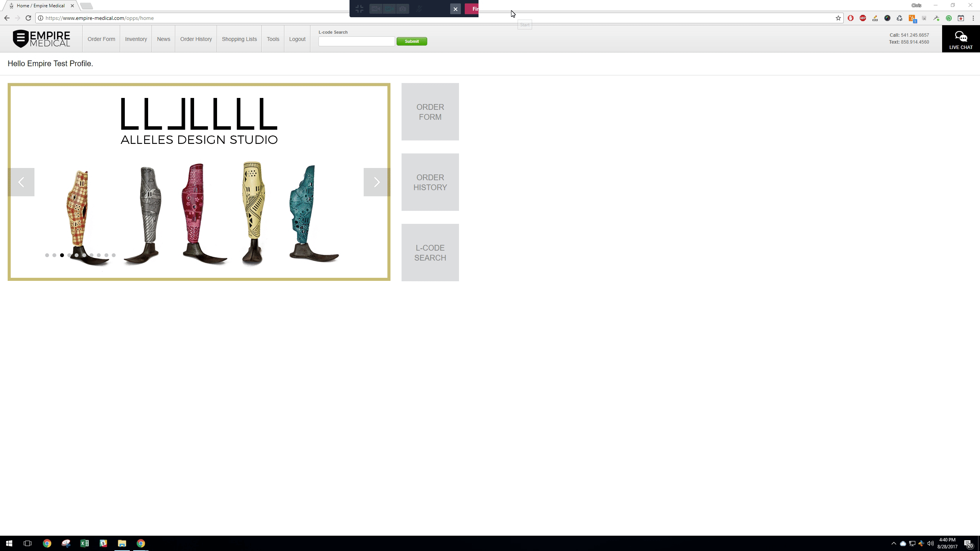980x551 pixels.
Task: Open the ORDER FORM tile
Action: (430, 112)
